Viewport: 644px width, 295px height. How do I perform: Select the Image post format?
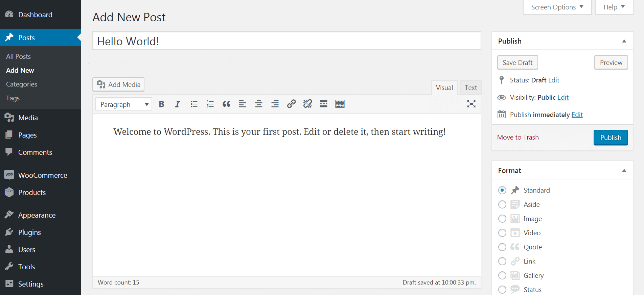(x=502, y=219)
